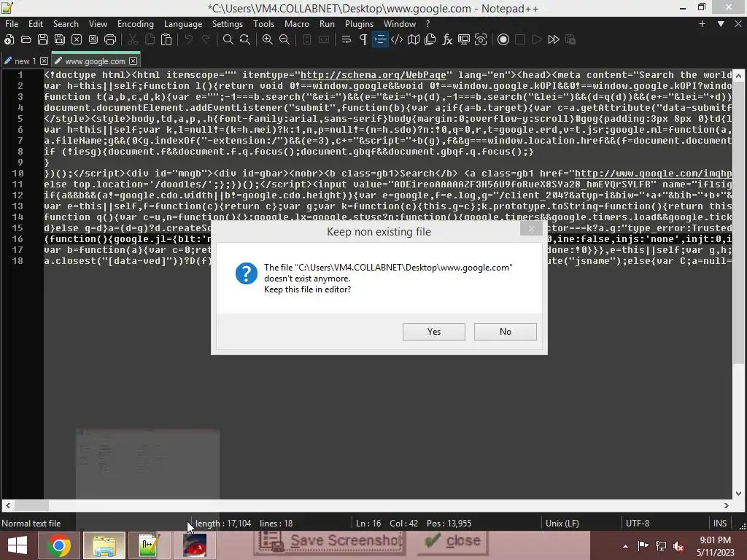Click Unix (LF) in status bar

tap(562, 524)
